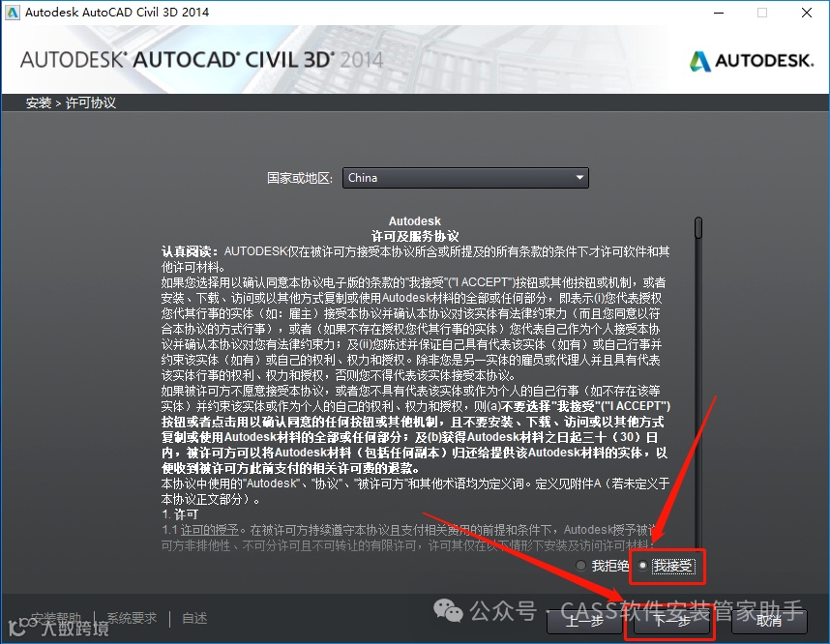Open the 安装帮助 link
The width and height of the screenshot is (830, 644).
coord(55,618)
